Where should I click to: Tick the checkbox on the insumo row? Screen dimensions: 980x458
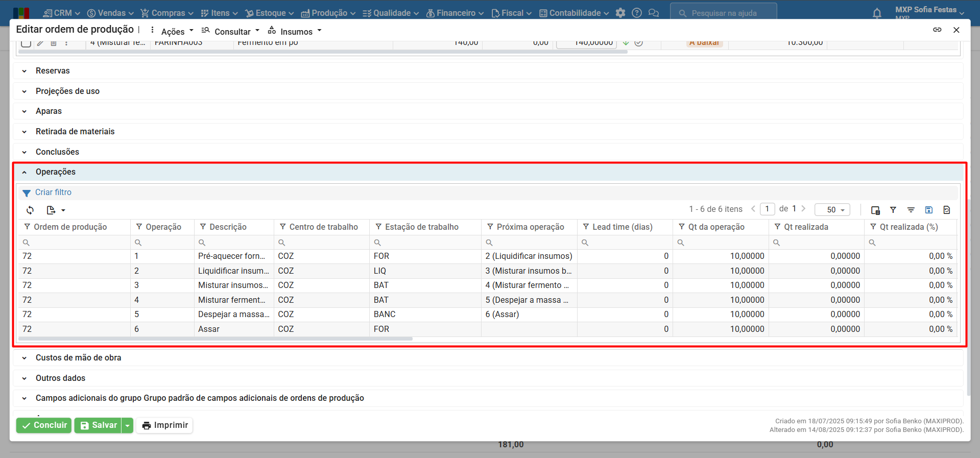pos(26,43)
